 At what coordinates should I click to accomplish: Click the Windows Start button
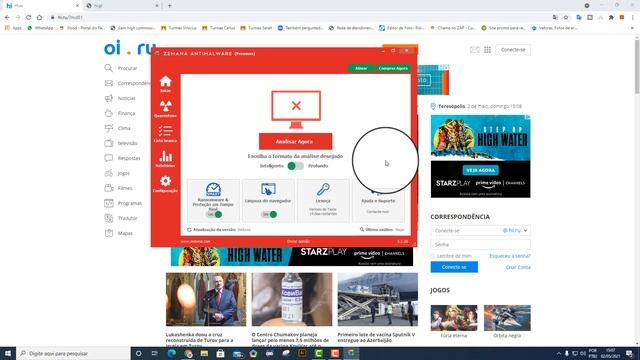(8, 353)
